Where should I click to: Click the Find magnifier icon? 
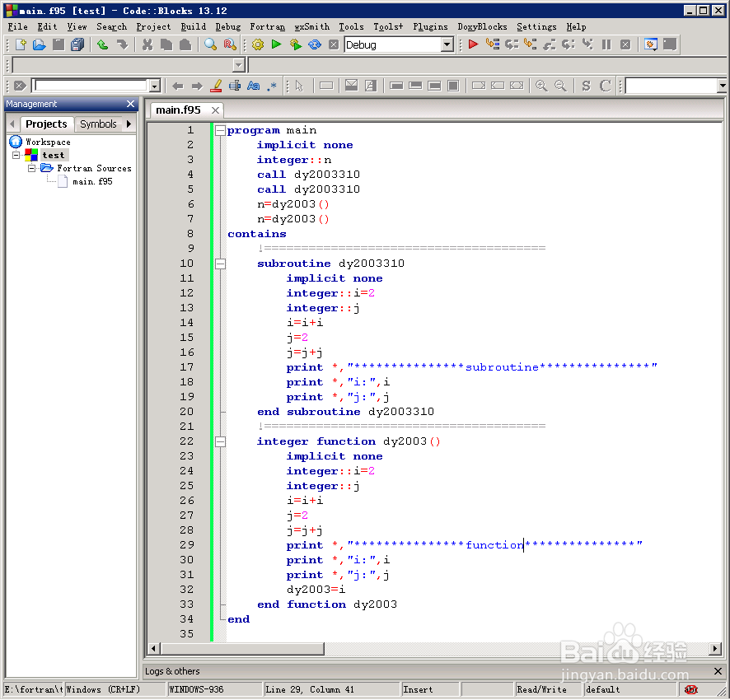210,44
